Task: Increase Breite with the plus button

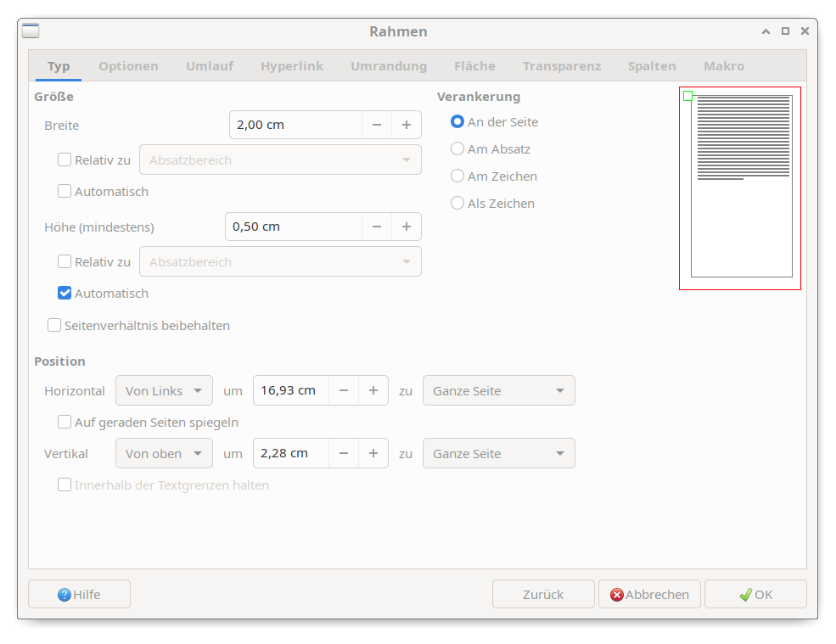Action: point(407,125)
